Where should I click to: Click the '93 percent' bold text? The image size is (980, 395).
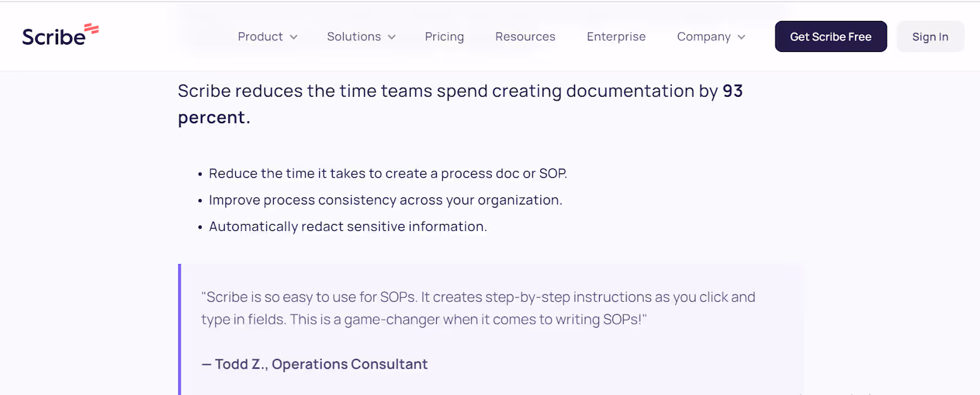(x=460, y=104)
